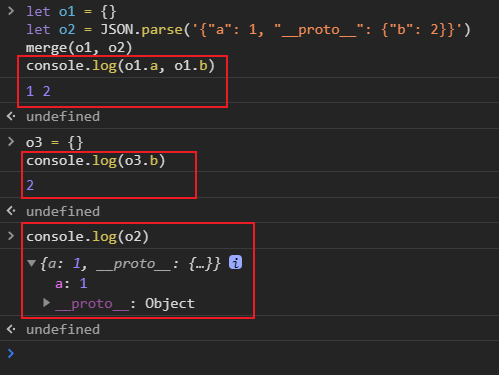Click the console.log(o2) input line

point(87,237)
